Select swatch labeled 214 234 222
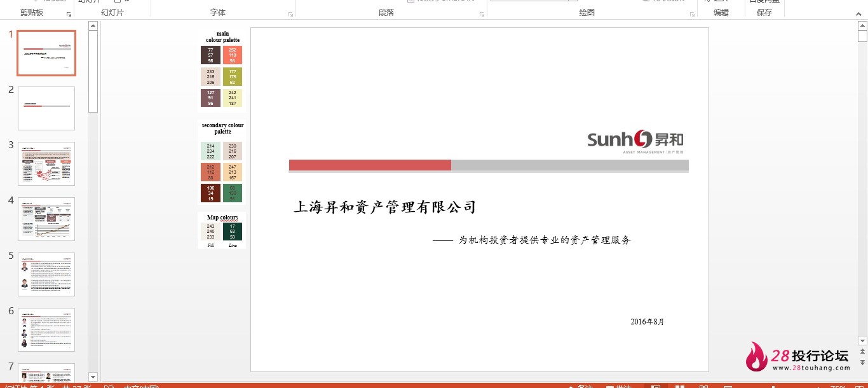868x388 pixels. pos(210,151)
